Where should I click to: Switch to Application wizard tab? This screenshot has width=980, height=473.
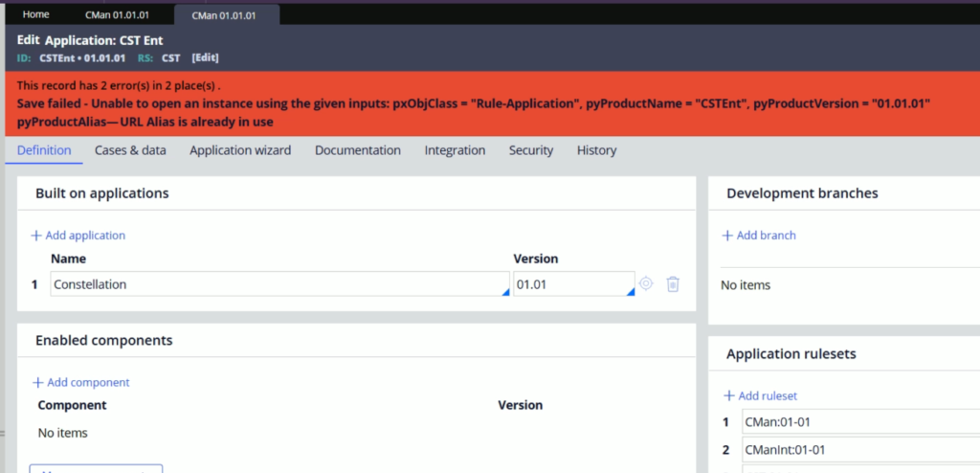[x=240, y=150]
